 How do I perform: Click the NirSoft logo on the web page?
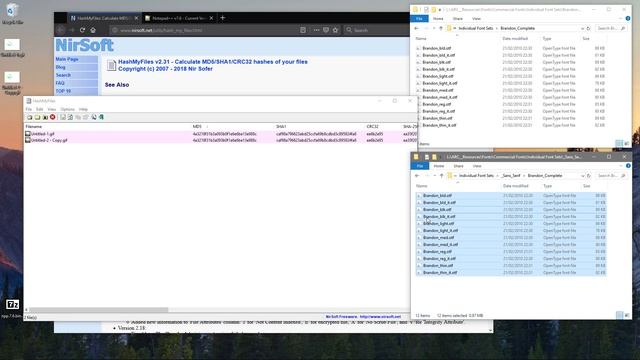(x=84, y=45)
